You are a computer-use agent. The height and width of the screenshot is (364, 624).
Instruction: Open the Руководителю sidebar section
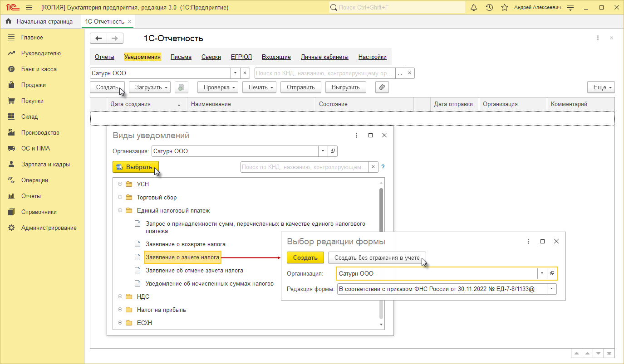tap(41, 53)
